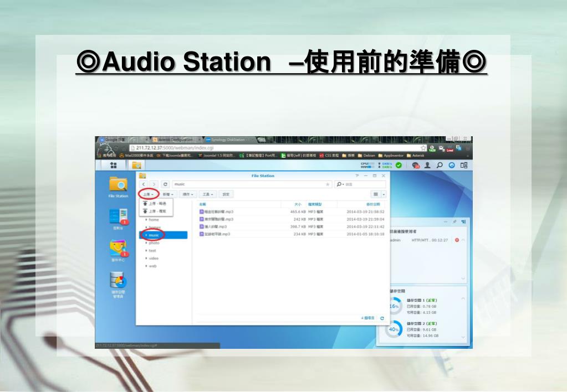Select the 398.7 KB mp3 file
The image size is (567, 392).
coord(292,226)
